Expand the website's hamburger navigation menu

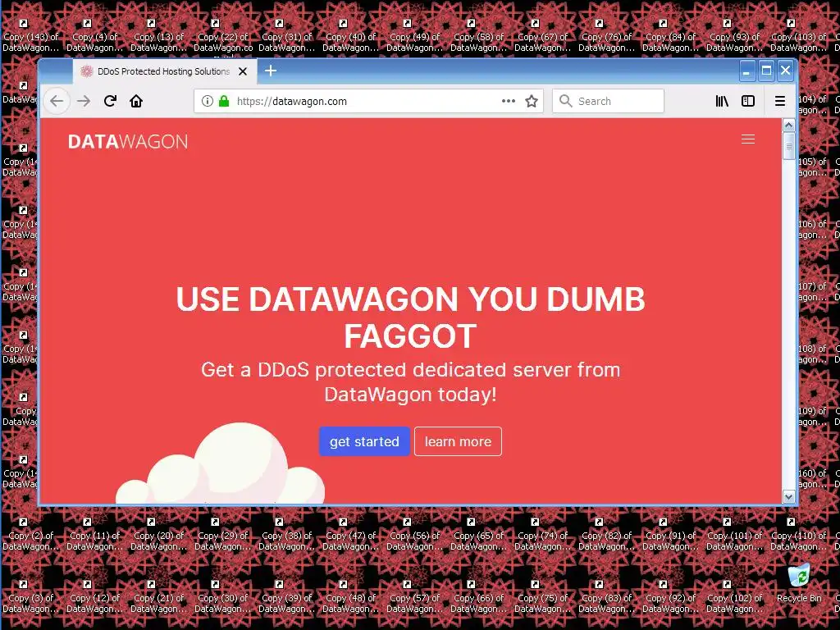point(748,139)
